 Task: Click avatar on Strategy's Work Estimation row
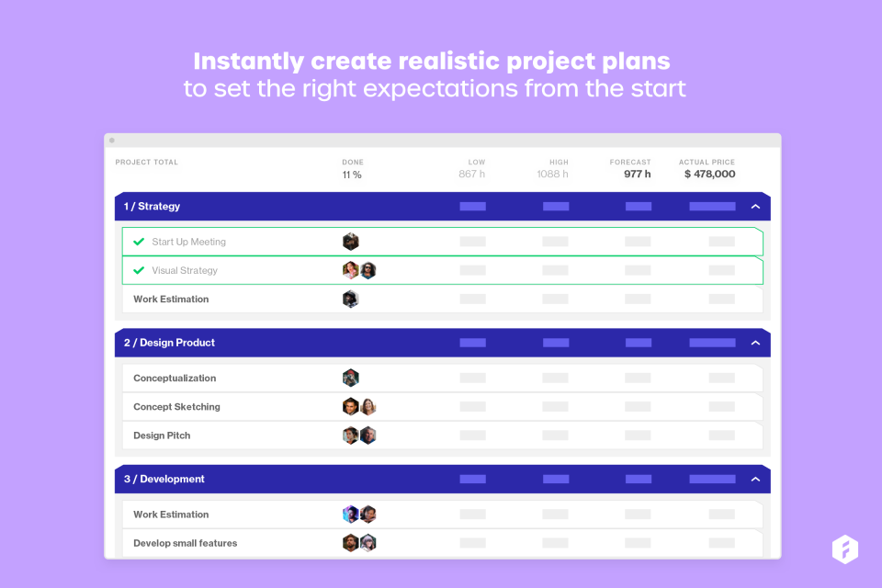coord(350,299)
